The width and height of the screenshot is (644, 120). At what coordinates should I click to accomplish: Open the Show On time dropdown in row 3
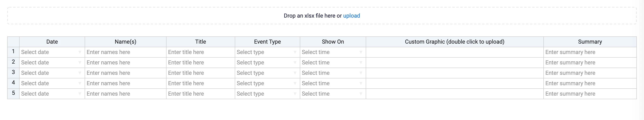[361, 73]
